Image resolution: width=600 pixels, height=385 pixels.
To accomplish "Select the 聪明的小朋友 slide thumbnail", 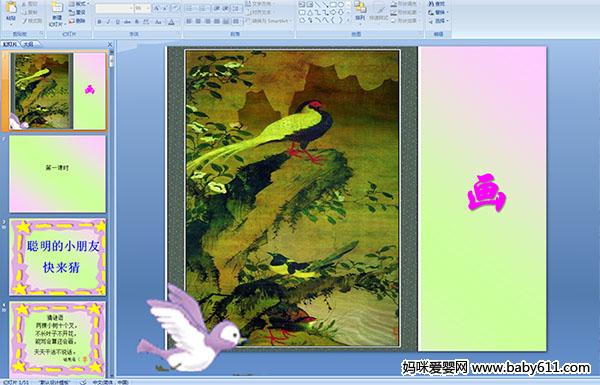I will (58, 257).
